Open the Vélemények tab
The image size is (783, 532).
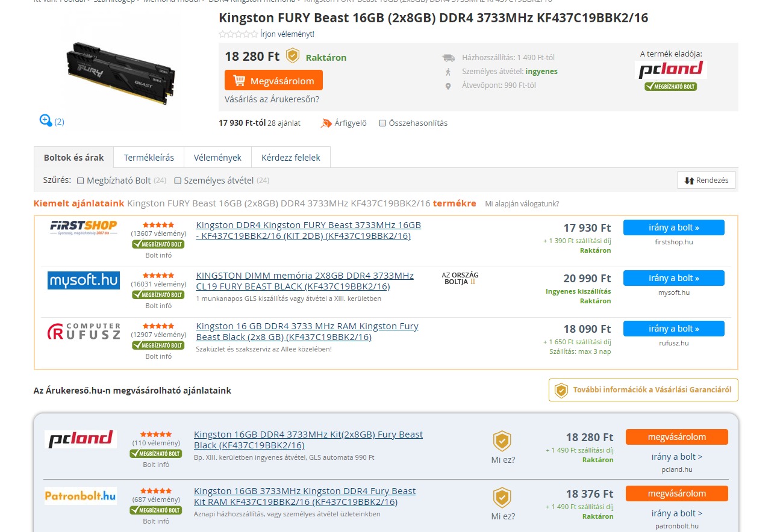217,158
